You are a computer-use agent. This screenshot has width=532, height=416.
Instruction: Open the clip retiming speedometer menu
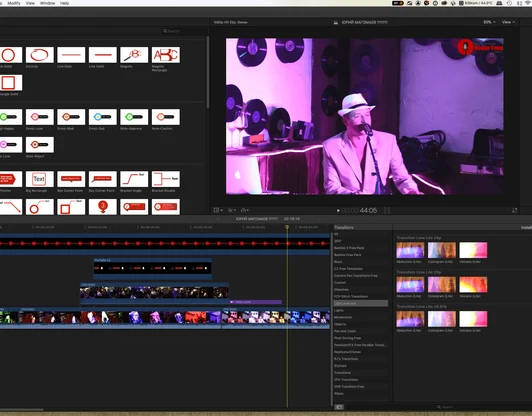pyautogui.click(x=245, y=210)
